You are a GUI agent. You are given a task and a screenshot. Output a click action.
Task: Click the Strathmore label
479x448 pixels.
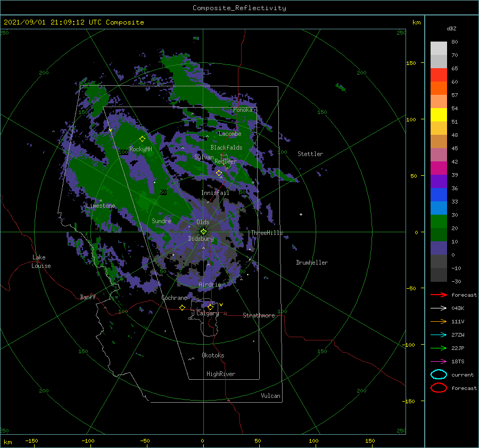259,315
